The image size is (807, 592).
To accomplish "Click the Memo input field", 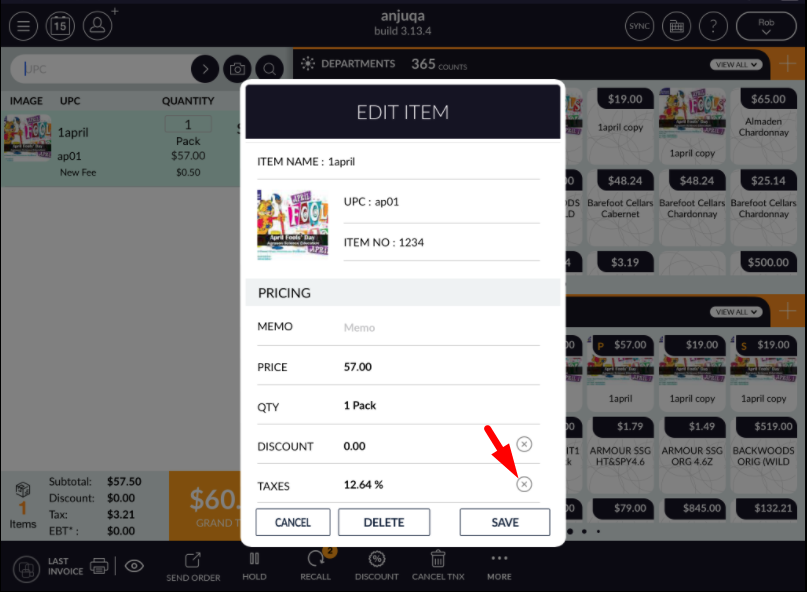I will 442,327.
